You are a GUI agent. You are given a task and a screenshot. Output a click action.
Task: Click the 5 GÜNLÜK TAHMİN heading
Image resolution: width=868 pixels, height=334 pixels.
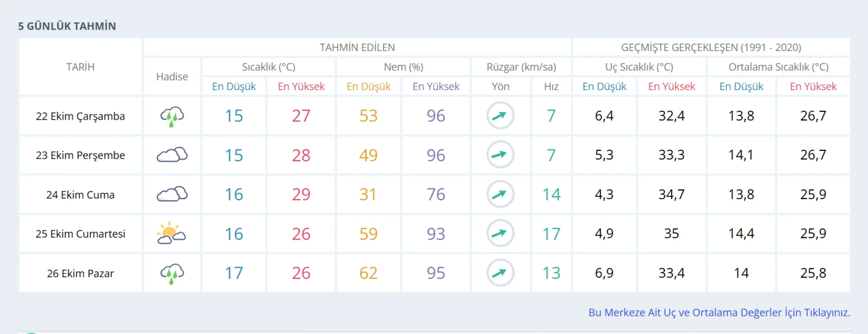(x=67, y=26)
